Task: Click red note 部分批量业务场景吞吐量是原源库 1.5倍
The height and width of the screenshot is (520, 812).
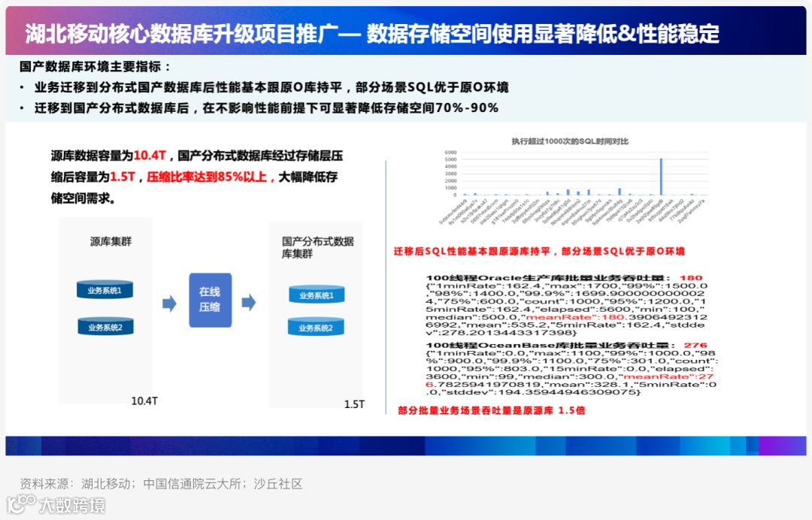Action: [x=492, y=410]
